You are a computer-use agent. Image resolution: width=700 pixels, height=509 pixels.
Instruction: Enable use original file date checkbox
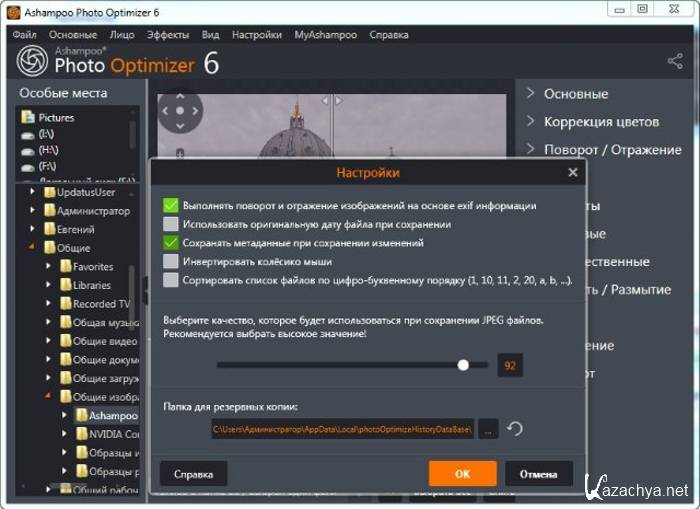pos(171,224)
